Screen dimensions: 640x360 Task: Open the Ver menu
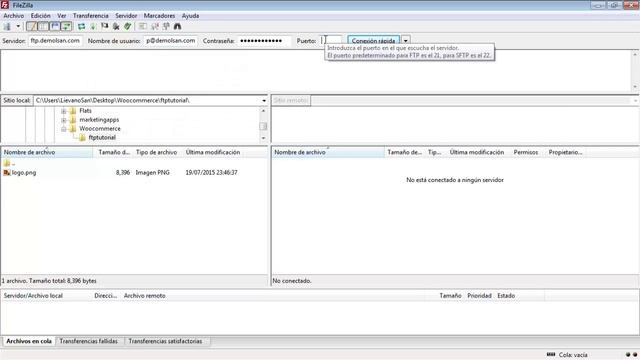62,16
